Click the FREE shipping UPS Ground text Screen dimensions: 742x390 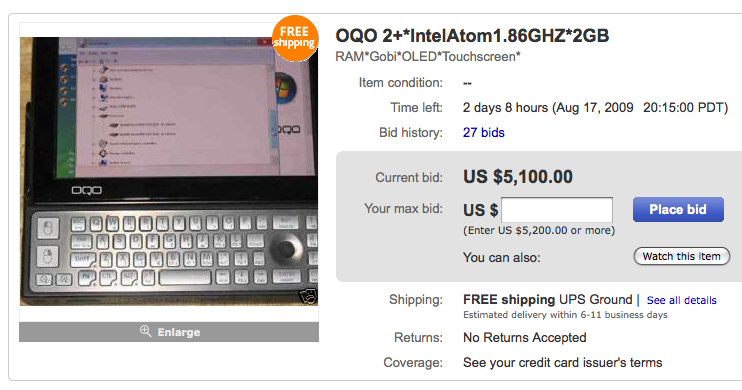click(x=548, y=300)
